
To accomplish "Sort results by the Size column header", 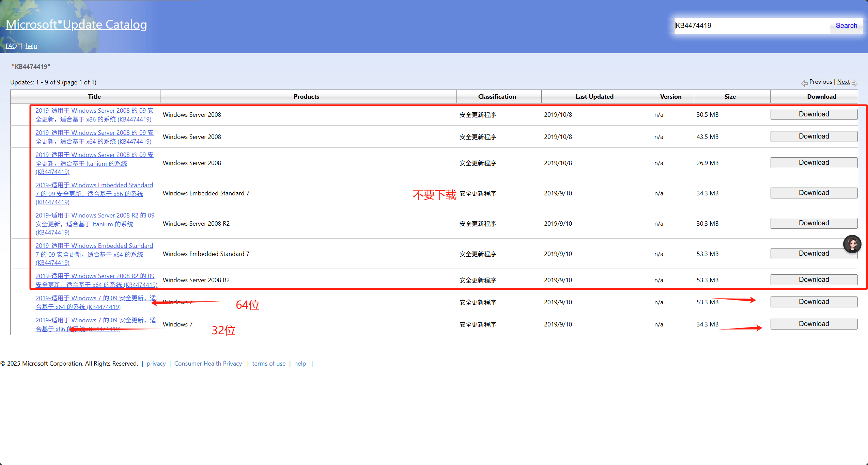I will (x=730, y=97).
